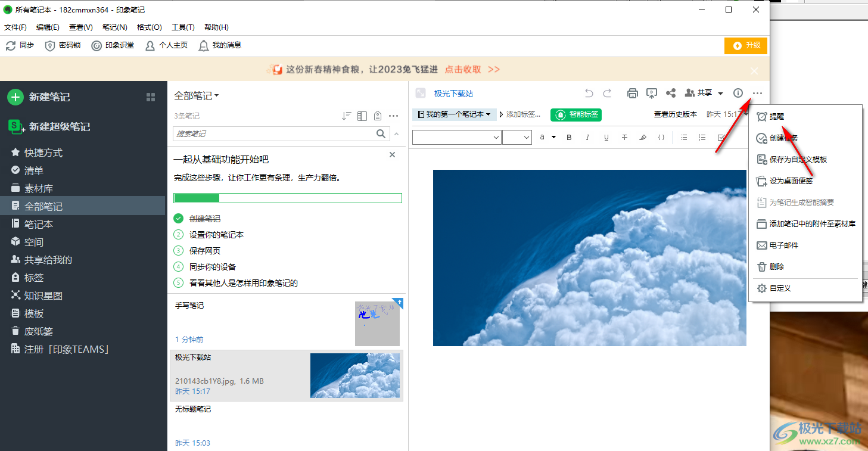The width and height of the screenshot is (868, 451).
Task: Open the 共享 dropdown arrow
Action: coord(720,94)
